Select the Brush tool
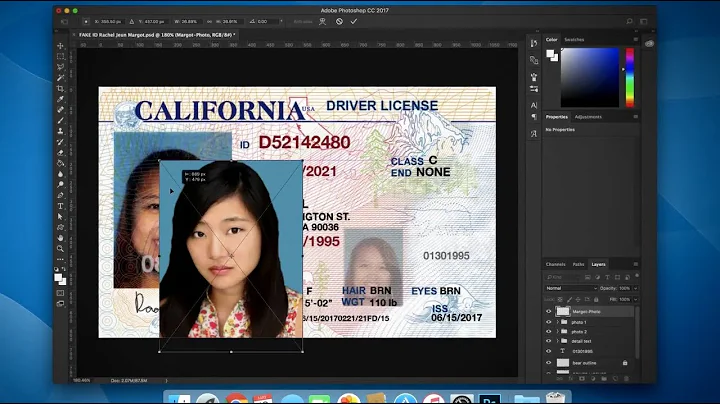Screen dimensions: 720x404 click(x=60, y=120)
